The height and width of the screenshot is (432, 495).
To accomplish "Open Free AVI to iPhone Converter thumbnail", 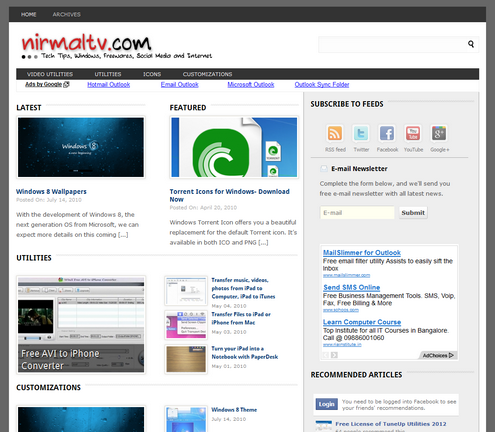I will [x=81, y=325].
